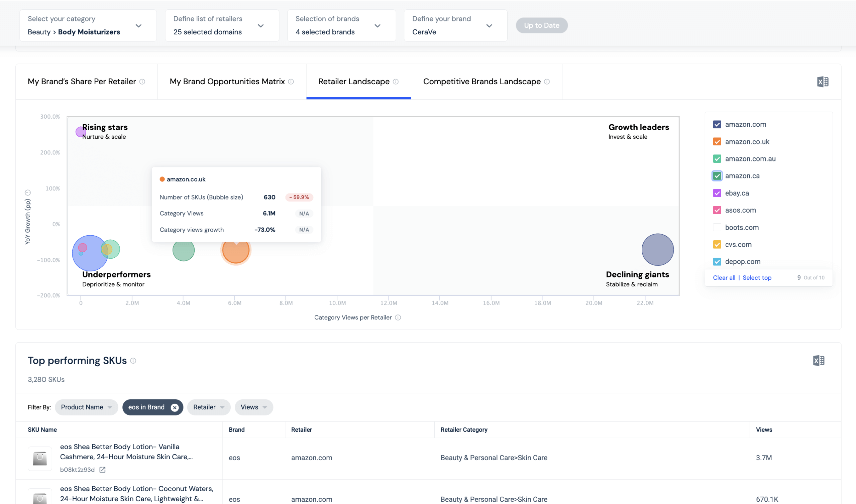
Task: Open the Views filter dropdown
Action: pyautogui.click(x=253, y=407)
